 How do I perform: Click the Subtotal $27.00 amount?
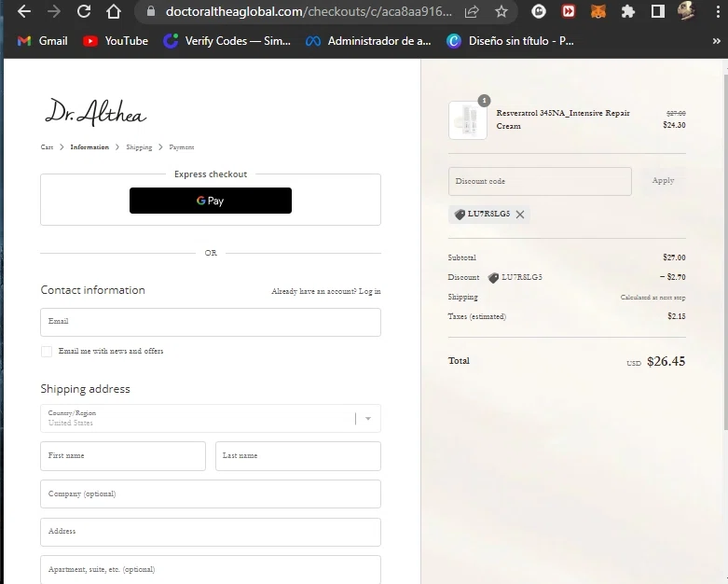pyautogui.click(x=674, y=257)
